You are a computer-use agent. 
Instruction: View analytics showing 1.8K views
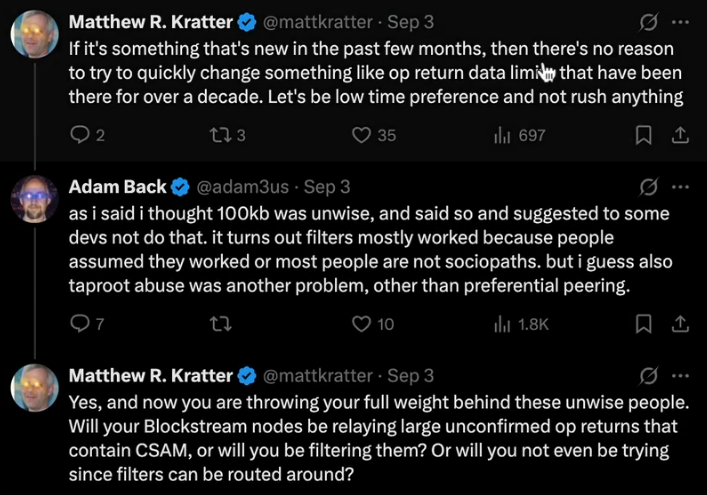coord(503,323)
